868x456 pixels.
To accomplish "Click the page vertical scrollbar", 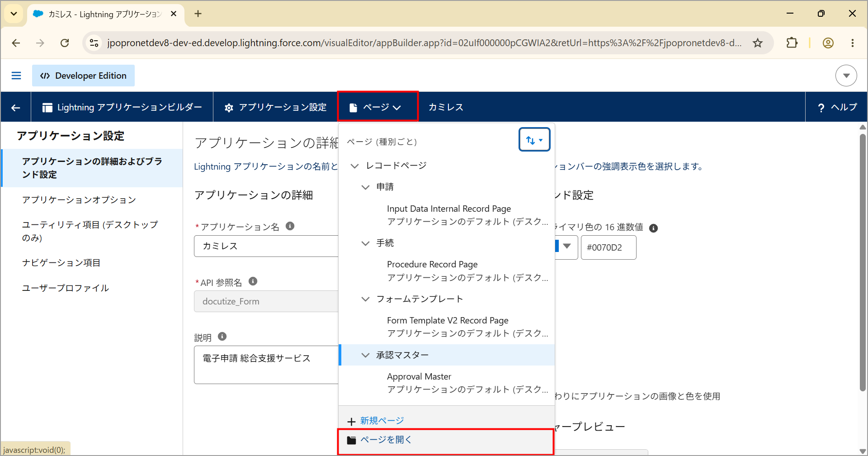I will coord(863,262).
